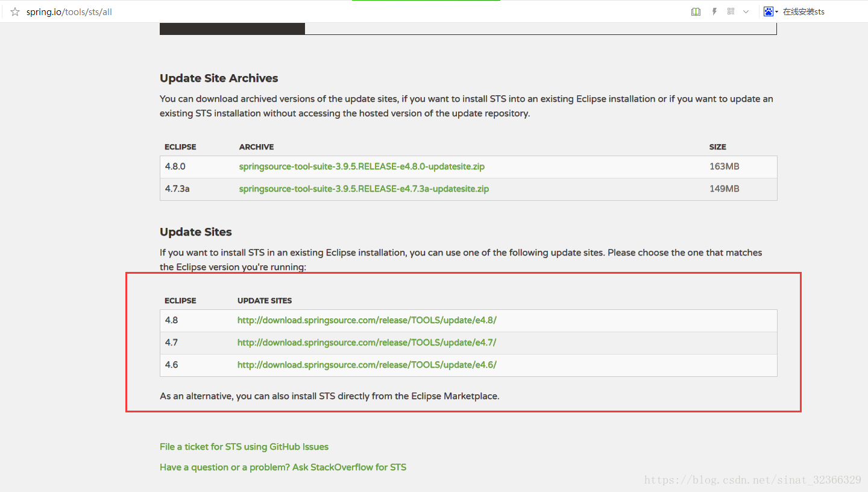
Task: Click the ARCHIVE column header
Action: click(x=256, y=147)
